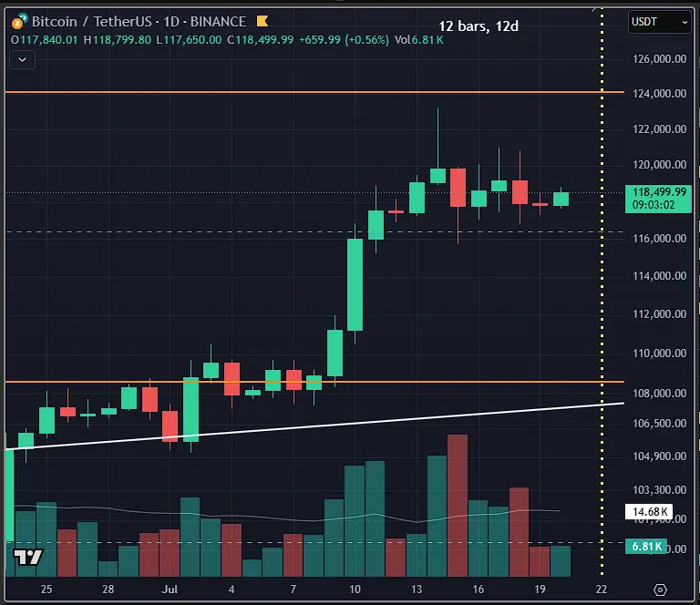This screenshot has height=605, width=700.
Task: Click the 12 bars, 12d measurement label
Action: pos(479,26)
